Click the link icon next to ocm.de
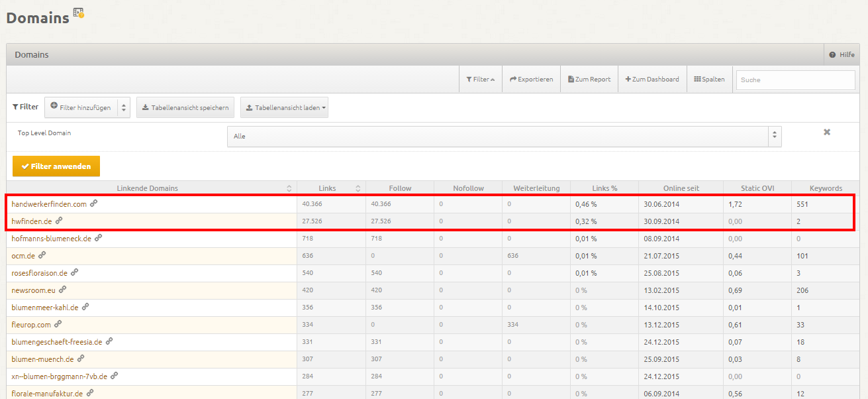This screenshot has width=868, height=399. click(x=42, y=255)
